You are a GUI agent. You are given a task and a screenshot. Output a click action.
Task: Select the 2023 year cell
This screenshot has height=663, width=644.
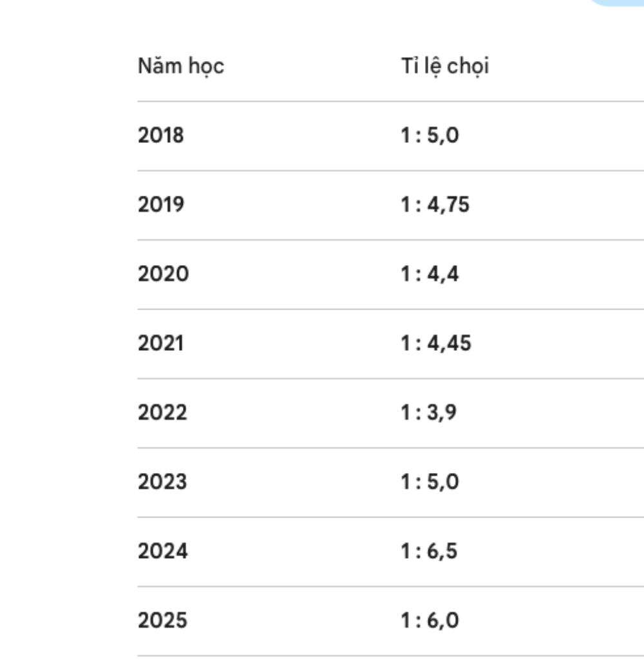point(163,482)
